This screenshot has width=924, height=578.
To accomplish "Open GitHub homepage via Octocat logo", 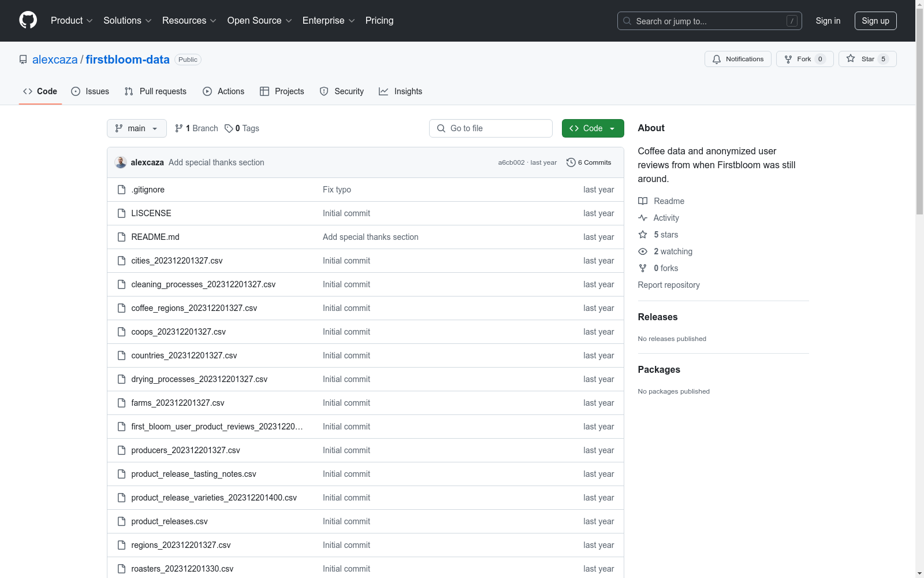I will pos(28,20).
